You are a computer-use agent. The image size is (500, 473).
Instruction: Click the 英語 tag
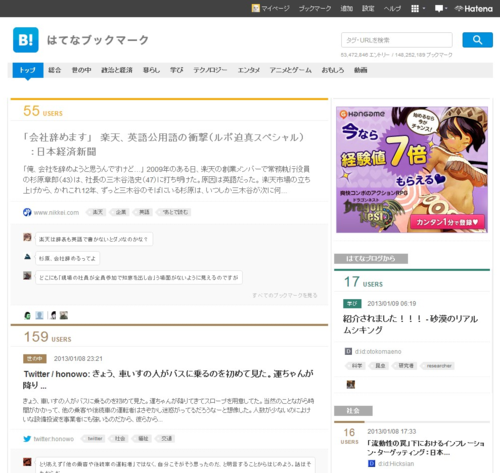(x=144, y=212)
